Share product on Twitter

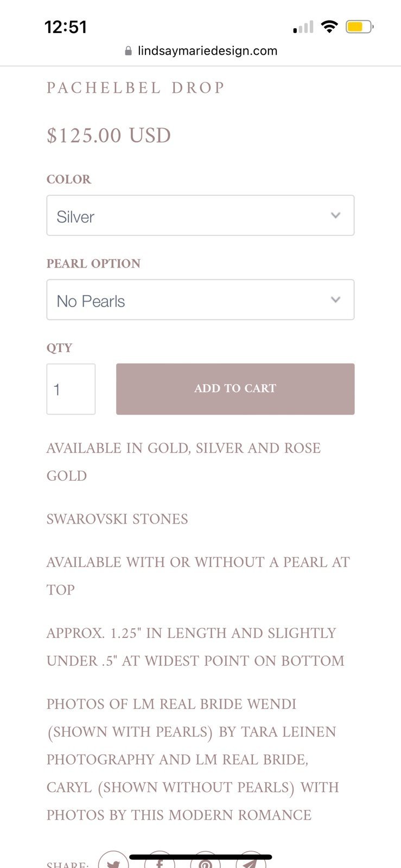point(113,861)
